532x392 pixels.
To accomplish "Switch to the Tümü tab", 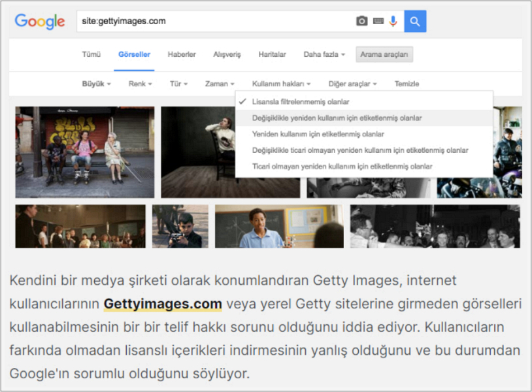I will (x=91, y=54).
